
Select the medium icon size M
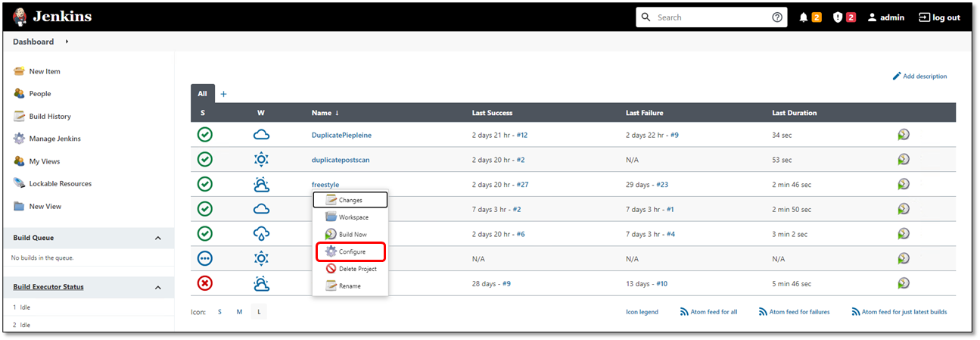(x=239, y=312)
